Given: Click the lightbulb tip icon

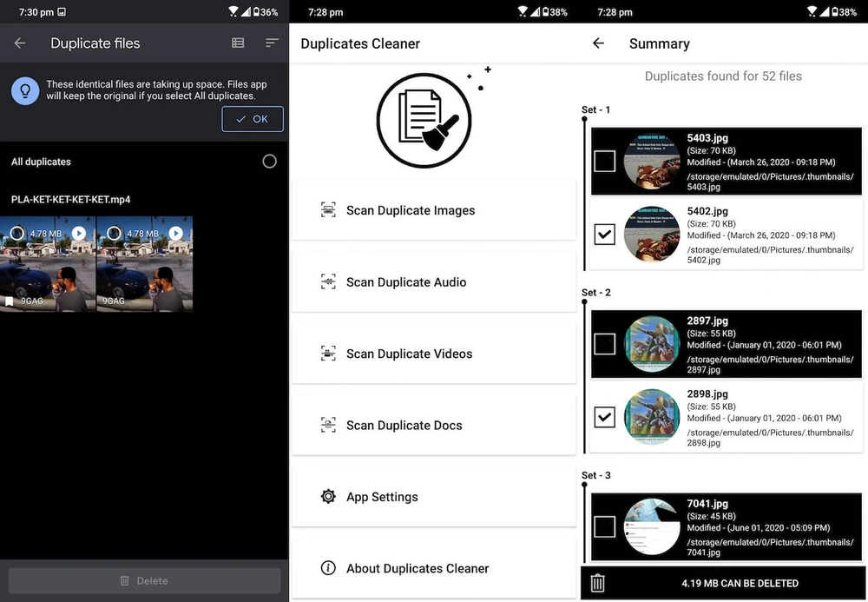Looking at the screenshot, I should coord(25,90).
